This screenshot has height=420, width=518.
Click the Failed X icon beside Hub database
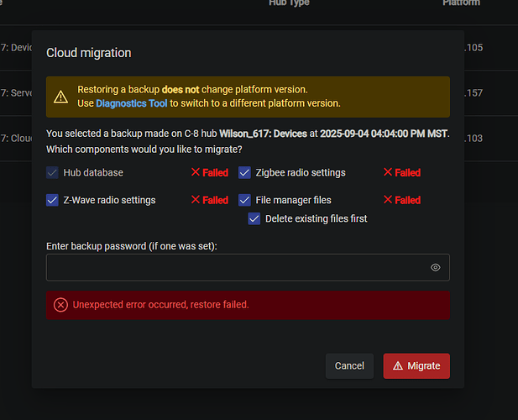[x=196, y=172]
